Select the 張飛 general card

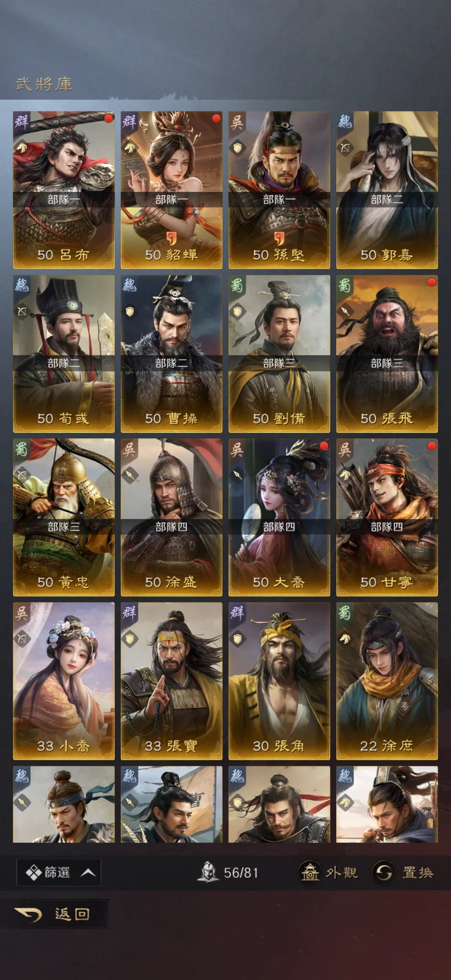[387, 354]
